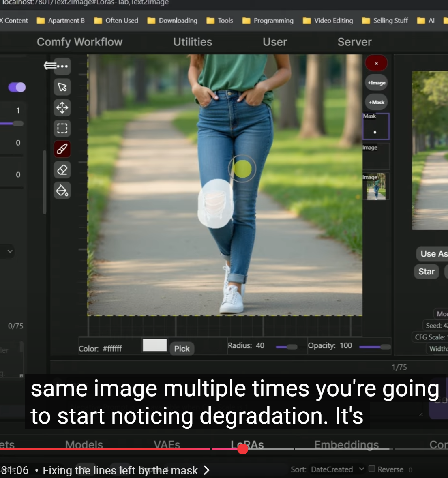Choose the rectangular selection marquee tool

coord(62,129)
